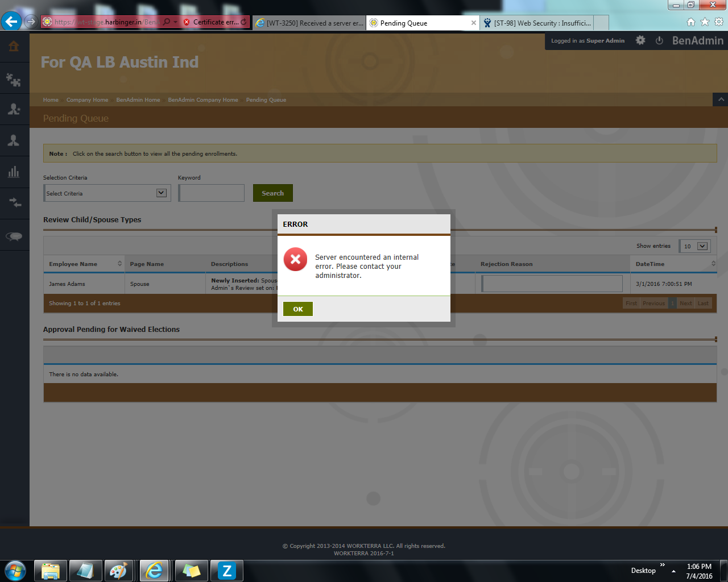Click the address bar search magnifier

167,22
